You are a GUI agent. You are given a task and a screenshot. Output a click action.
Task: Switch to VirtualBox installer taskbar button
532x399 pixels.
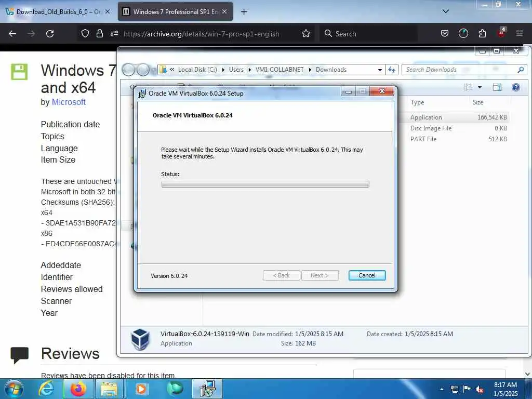207,389
